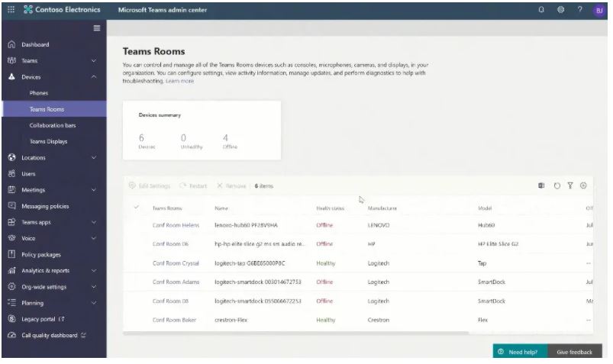The width and height of the screenshot is (613, 364).
Task: Expand the Org-wide settings chevron
Action: 94,287
